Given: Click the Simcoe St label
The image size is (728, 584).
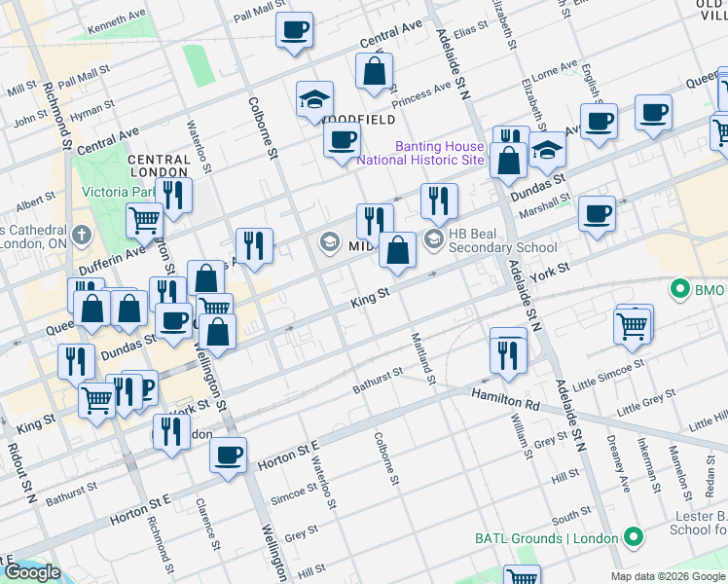Looking at the screenshot, I should pyautogui.click(x=294, y=493).
